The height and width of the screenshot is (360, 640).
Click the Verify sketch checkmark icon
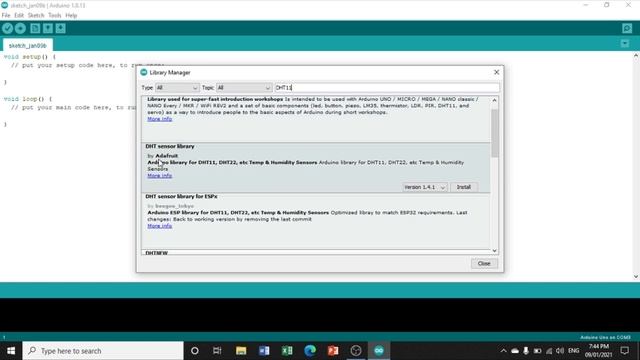tap(7, 28)
